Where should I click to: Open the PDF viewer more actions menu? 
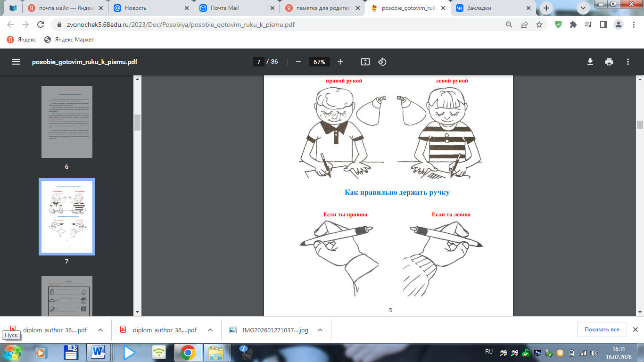coord(627,62)
